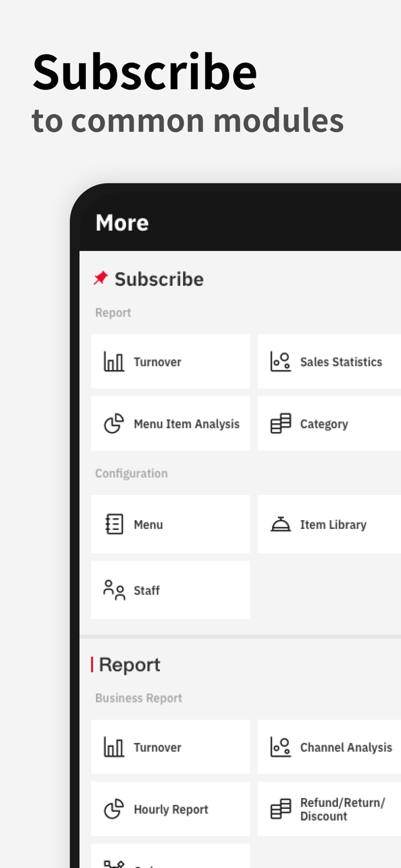401x868 pixels.
Task: Open the Sales Statistics report
Action: [x=329, y=361]
